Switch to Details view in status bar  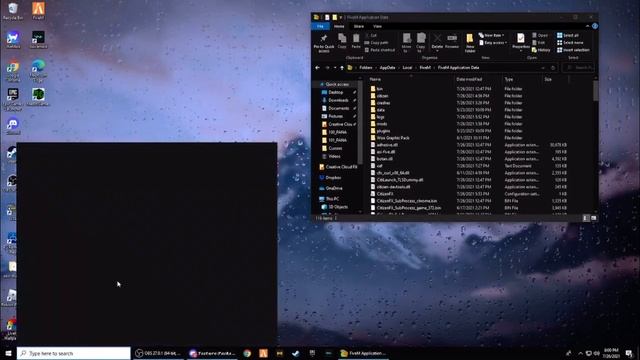[x=586, y=218]
